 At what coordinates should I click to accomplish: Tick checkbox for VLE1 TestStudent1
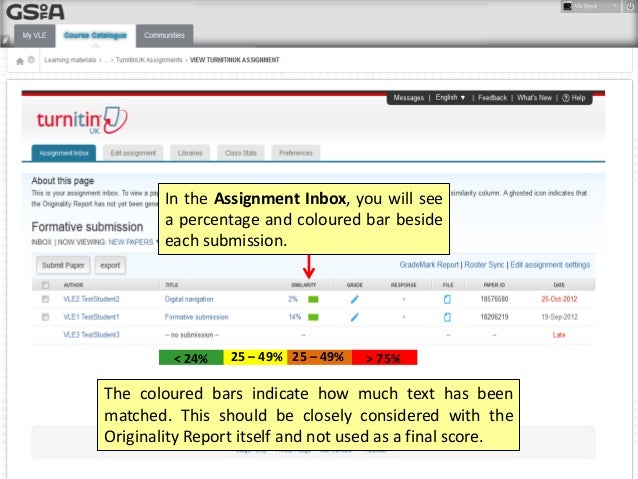tap(45, 317)
